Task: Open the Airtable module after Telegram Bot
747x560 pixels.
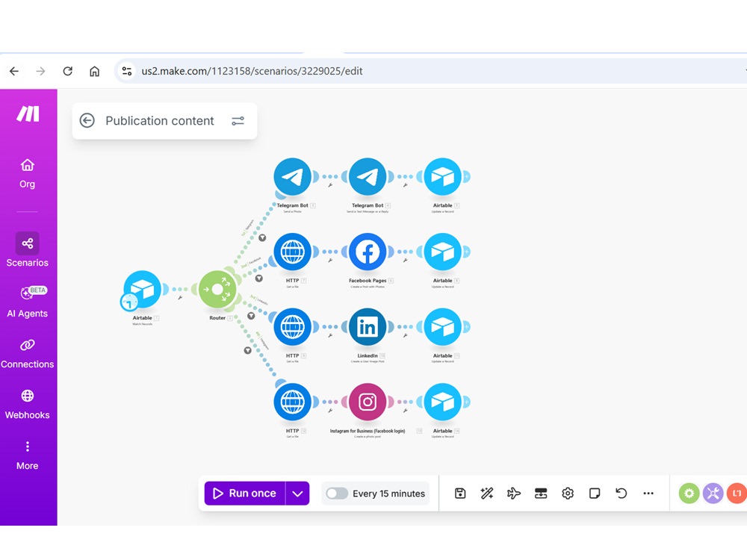Action: pos(442,177)
